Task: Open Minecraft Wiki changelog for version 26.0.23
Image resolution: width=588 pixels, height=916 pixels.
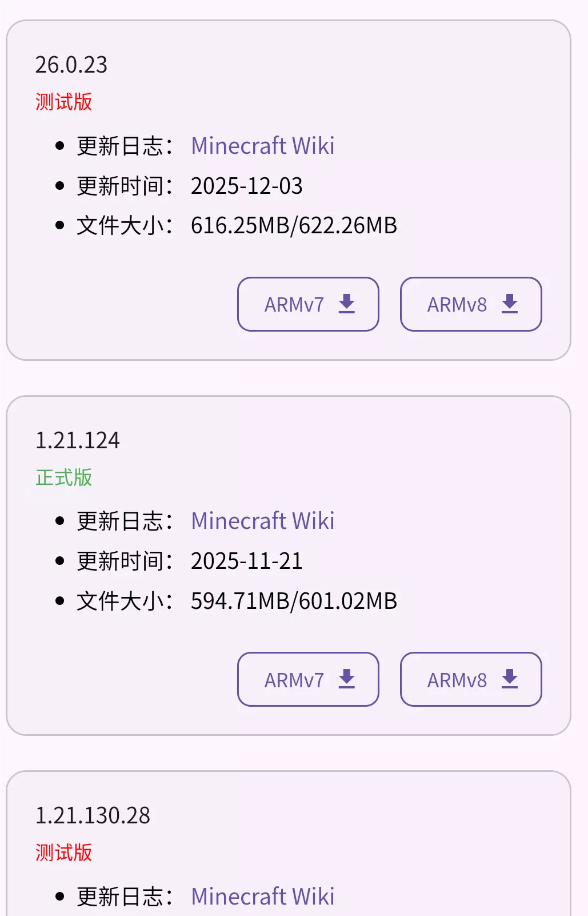Action: (x=262, y=146)
